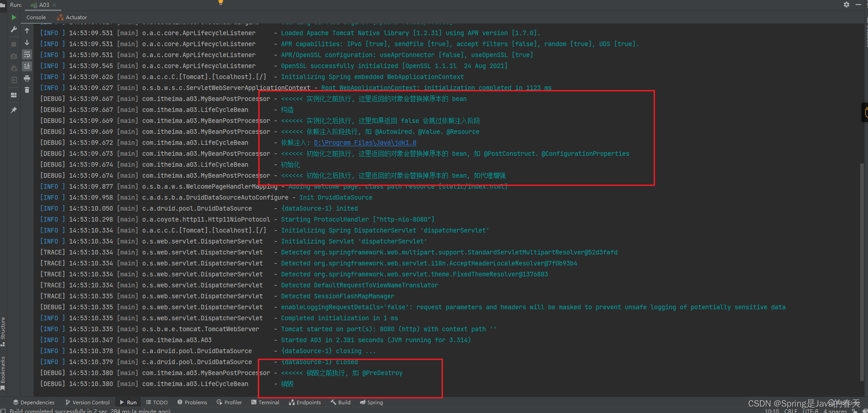Switch to the Console tab

tap(36, 17)
